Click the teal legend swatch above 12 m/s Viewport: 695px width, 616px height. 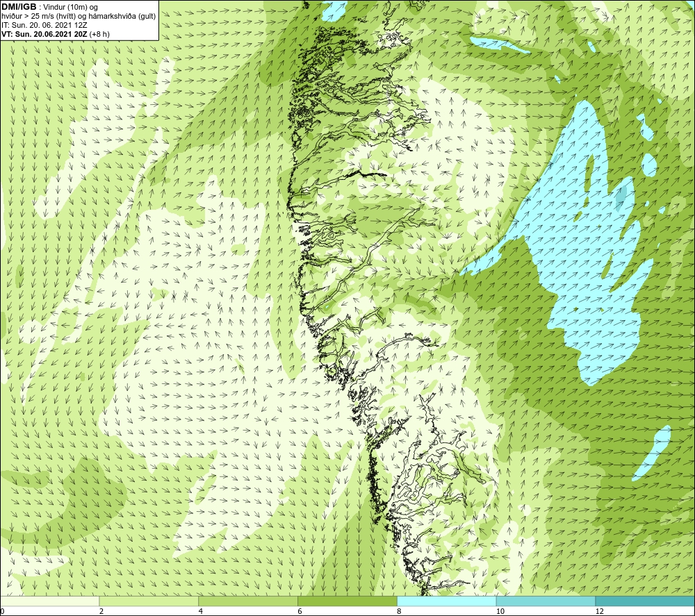[646, 601]
